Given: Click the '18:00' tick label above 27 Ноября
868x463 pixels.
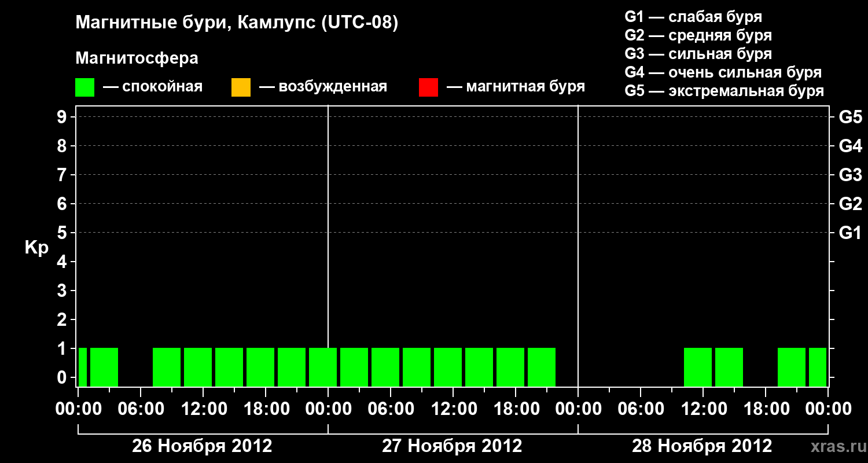Looking at the screenshot, I should click(516, 409).
